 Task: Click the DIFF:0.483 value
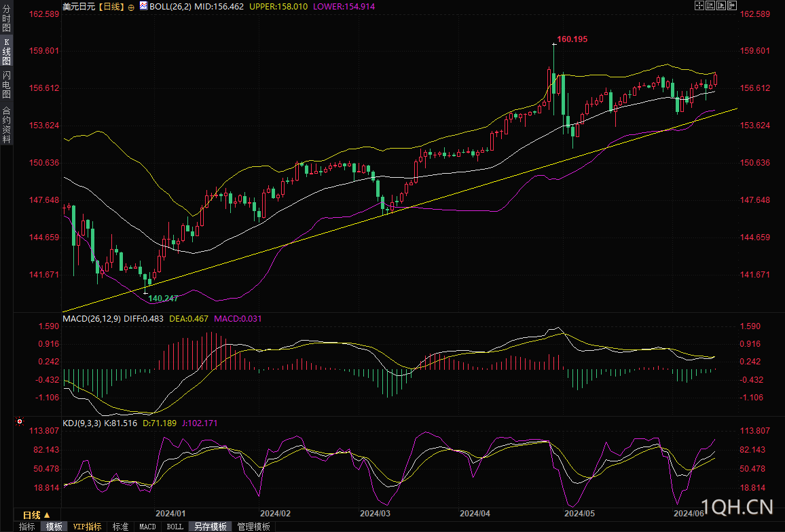(144, 319)
